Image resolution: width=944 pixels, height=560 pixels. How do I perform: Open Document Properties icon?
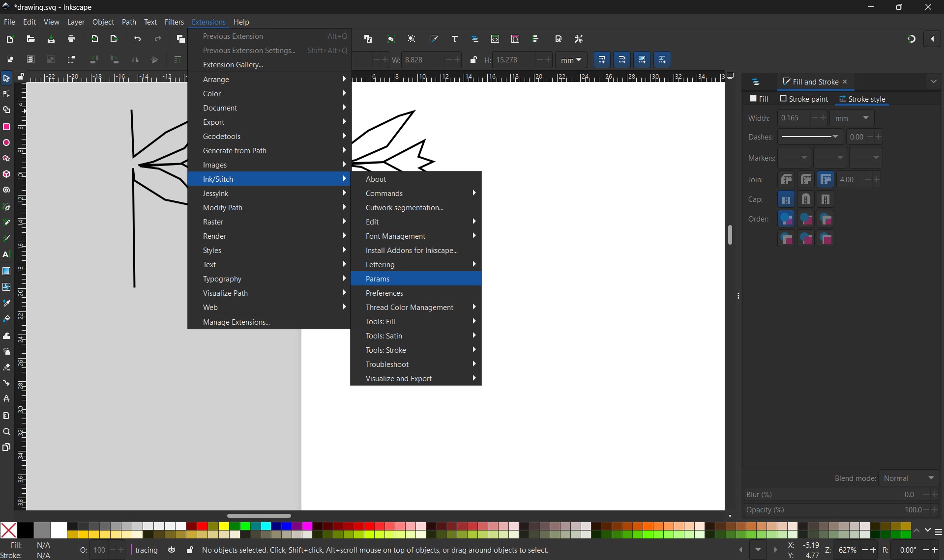(x=559, y=39)
